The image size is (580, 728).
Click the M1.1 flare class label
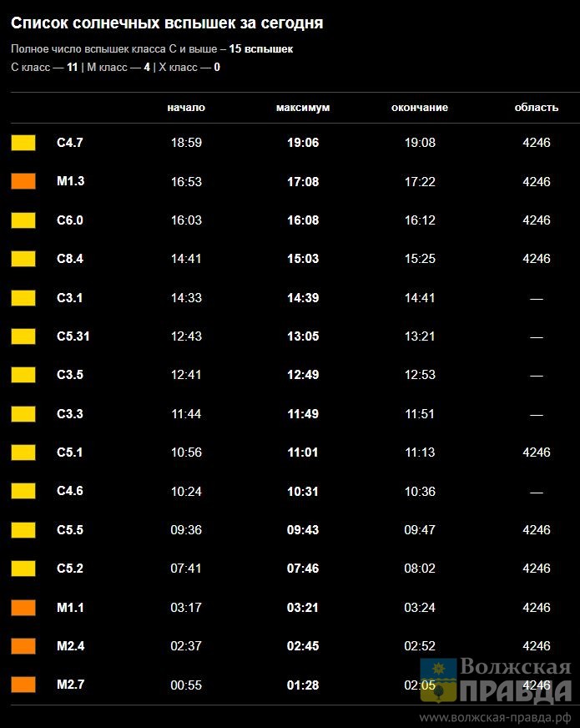click(x=70, y=607)
